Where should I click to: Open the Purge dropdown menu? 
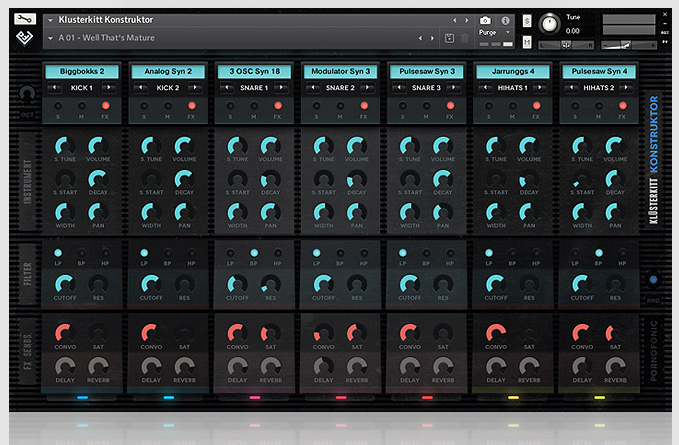495,32
